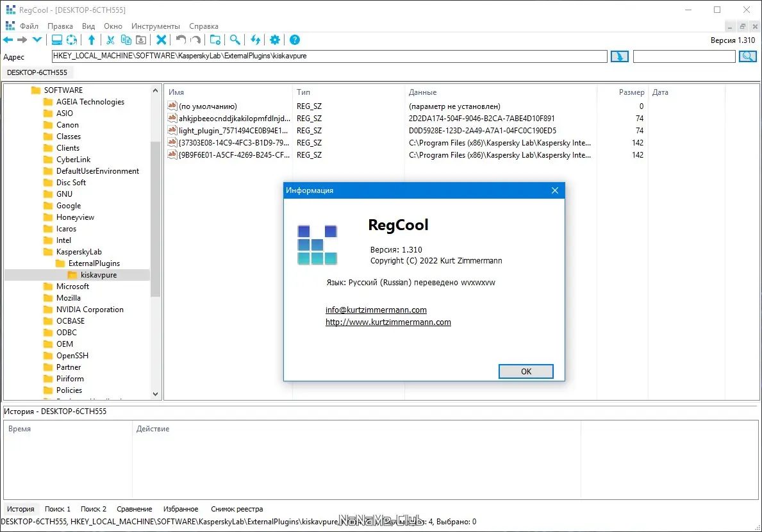Open settings with the gear icon
This screenshot has height=532, width=762.
[275, 40]
